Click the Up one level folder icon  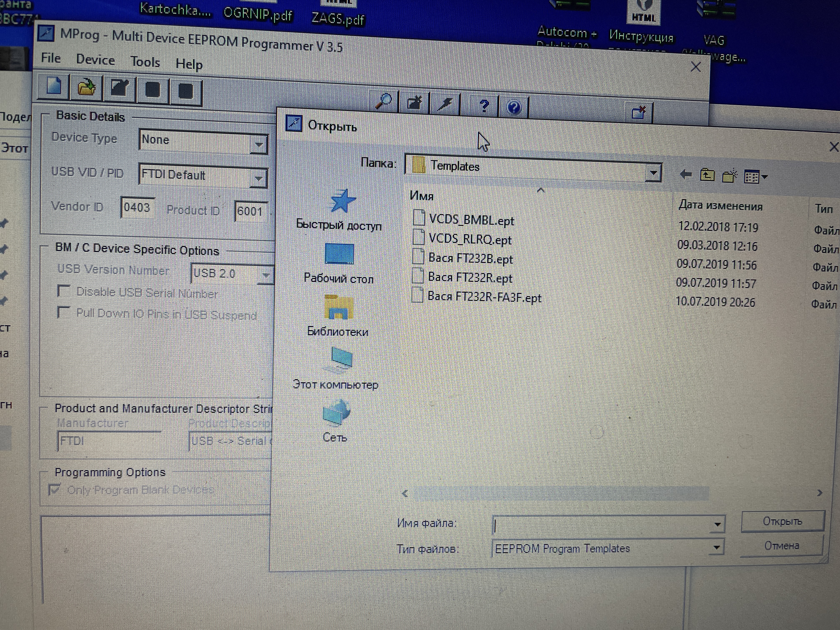click(707, 175)
